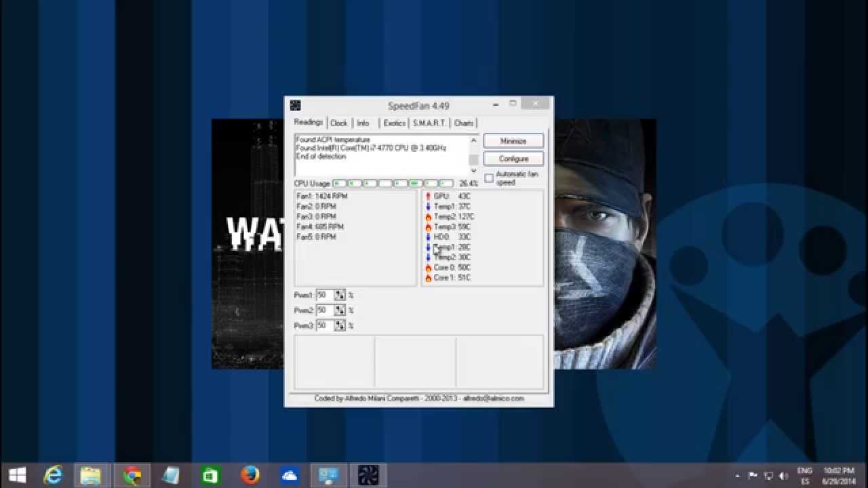Click the Pwm2 spin buttons
The width and height of the screenshot is (868, 488).
(340, 310)
